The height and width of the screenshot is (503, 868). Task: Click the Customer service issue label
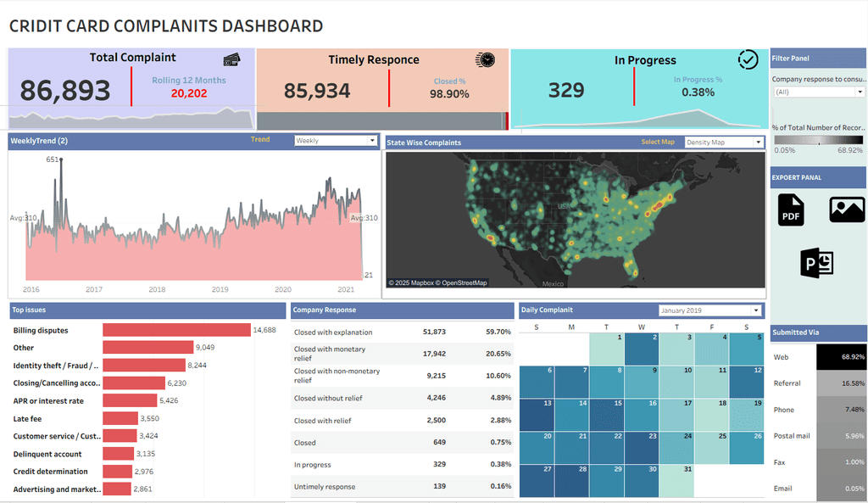click(57, 436)
